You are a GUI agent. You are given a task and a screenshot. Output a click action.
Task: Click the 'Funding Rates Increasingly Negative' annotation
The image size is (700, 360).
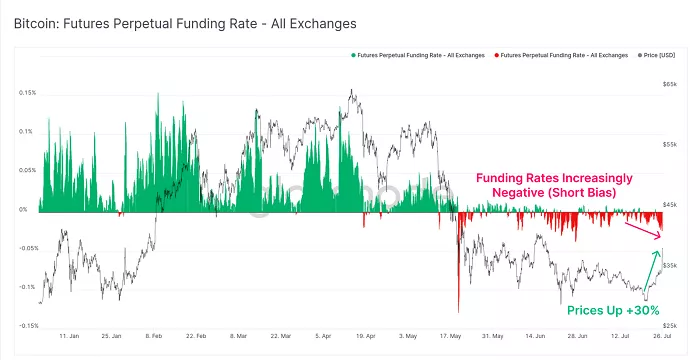(x=554, y=185)
